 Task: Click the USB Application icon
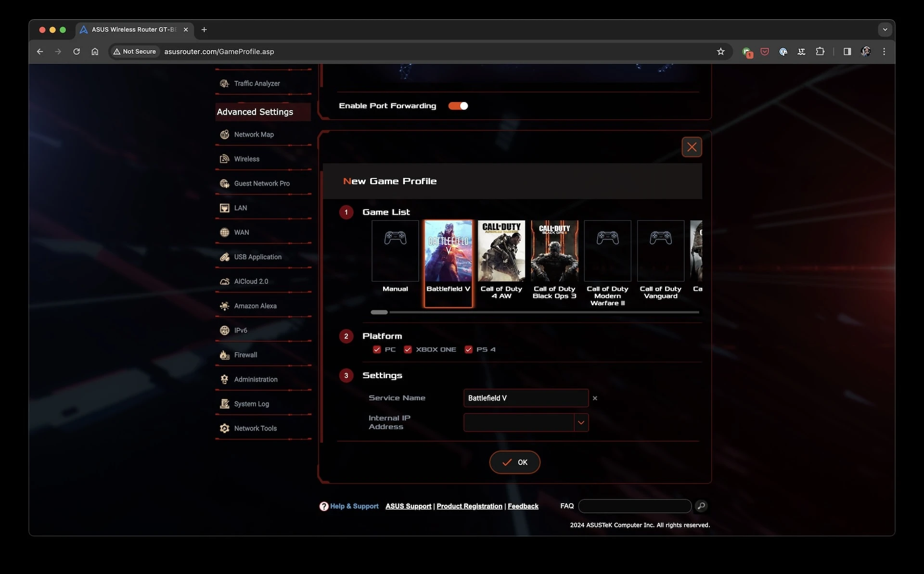coord(224,257)
